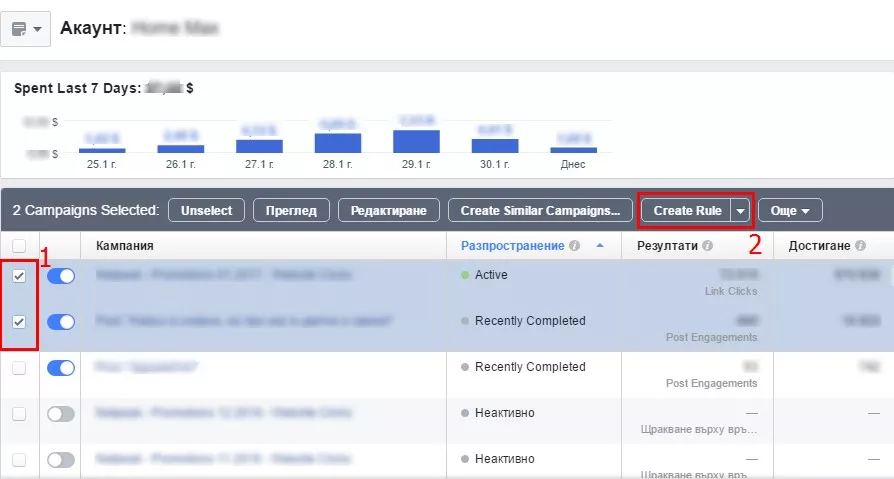Click the Разпространение info icon
The image size is (894, 479).
[575, 246]
